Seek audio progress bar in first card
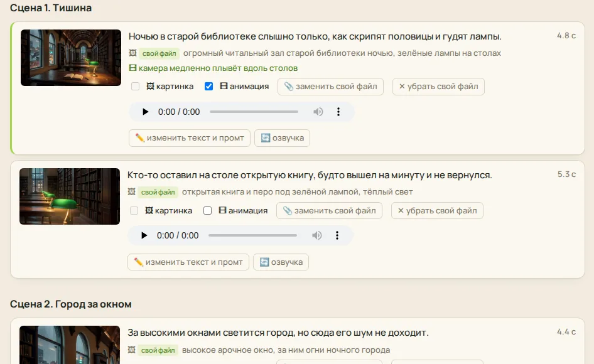Screen dimensions: 594x364 coord(254,112)
